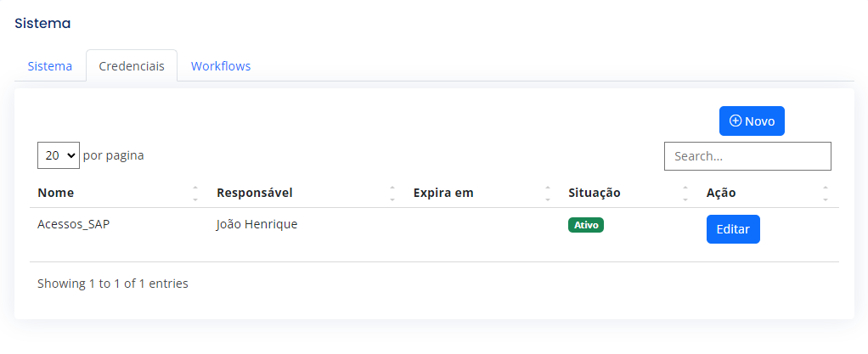Select the Credenciais tab
This screenshot has width=868, height=354.
pos(132,66)
